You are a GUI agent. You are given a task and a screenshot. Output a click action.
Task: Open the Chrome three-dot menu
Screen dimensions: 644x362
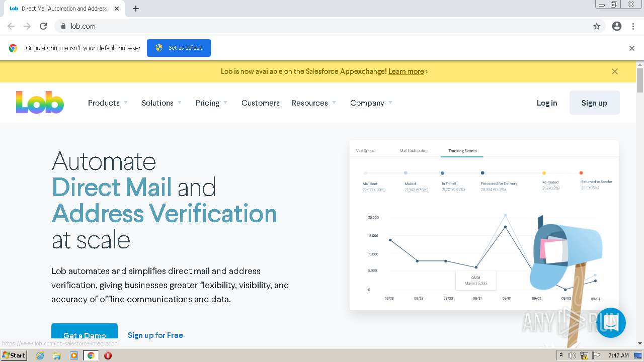coord(633,26)
